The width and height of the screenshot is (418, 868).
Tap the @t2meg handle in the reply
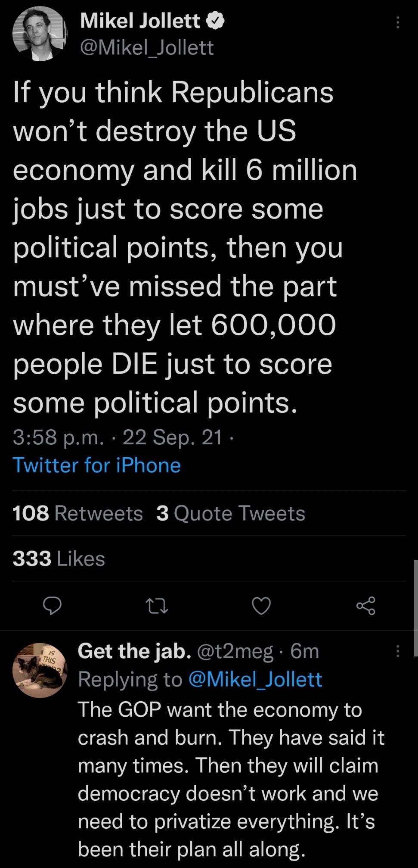(x=235, y=651)
